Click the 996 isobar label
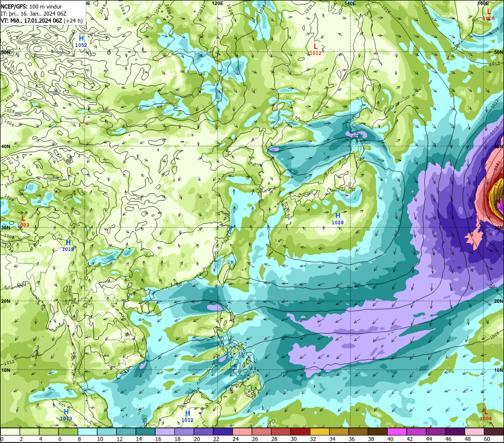This screenshot has height=443, width=504. pos(496,166)
